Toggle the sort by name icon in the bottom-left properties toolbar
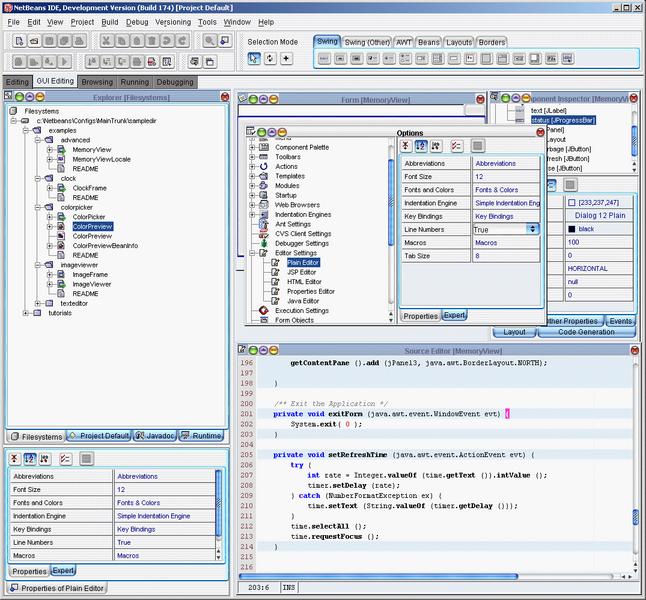The width and height of the screenshot is (646, 600). pyautogui.click(x=30, y=459)
